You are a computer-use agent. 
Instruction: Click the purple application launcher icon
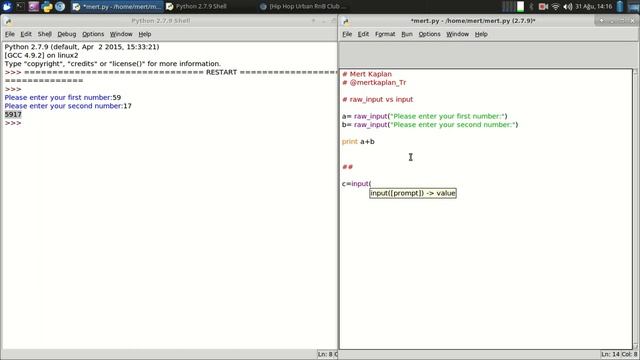point(33,7)
